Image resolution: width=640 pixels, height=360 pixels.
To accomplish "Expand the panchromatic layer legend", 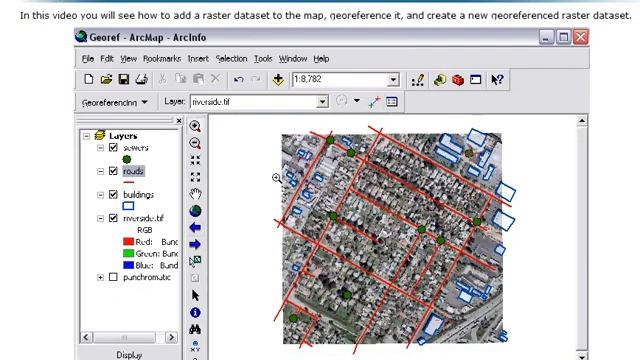I will click(x=100, y=278).
